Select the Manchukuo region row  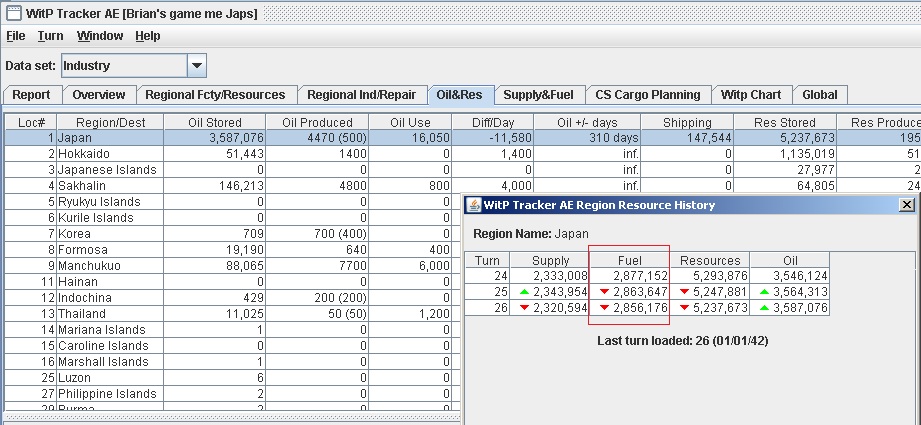pyautogui.click(x=233, y=265)
